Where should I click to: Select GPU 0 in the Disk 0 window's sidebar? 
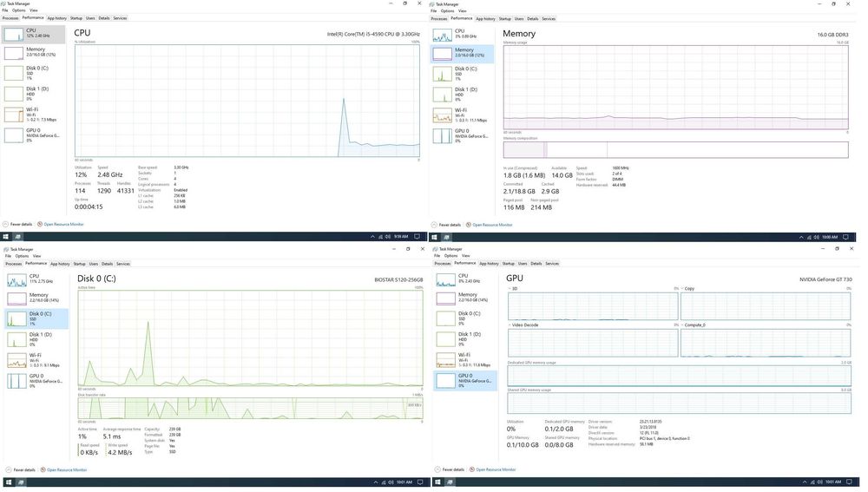(x=36, y=381)
